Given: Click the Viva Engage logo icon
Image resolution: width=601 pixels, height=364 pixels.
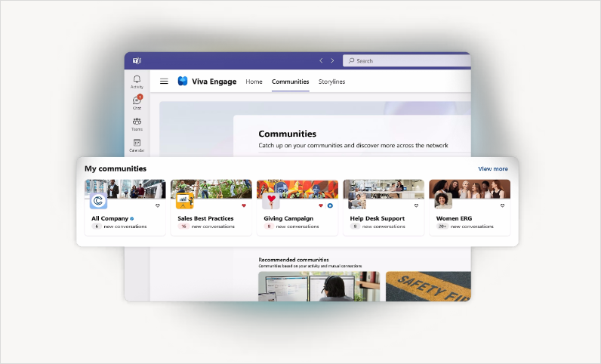Looking at the screenshot, I should click(183, 81).
